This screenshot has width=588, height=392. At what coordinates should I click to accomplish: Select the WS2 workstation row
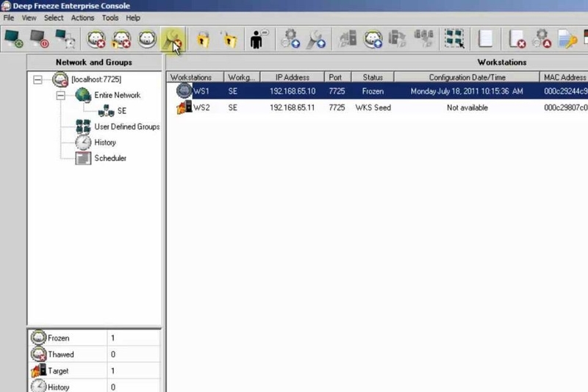[377, 107]
